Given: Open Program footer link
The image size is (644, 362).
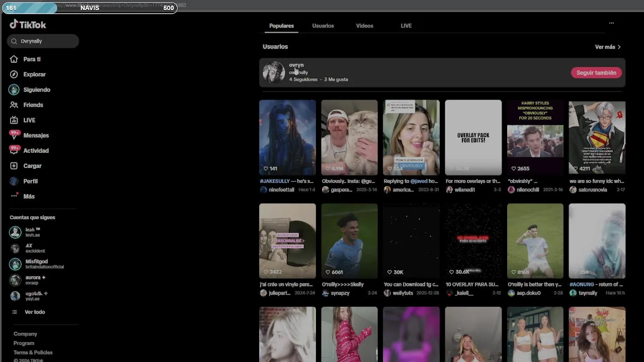Looking at the screenshot, I should pos(24,343).
